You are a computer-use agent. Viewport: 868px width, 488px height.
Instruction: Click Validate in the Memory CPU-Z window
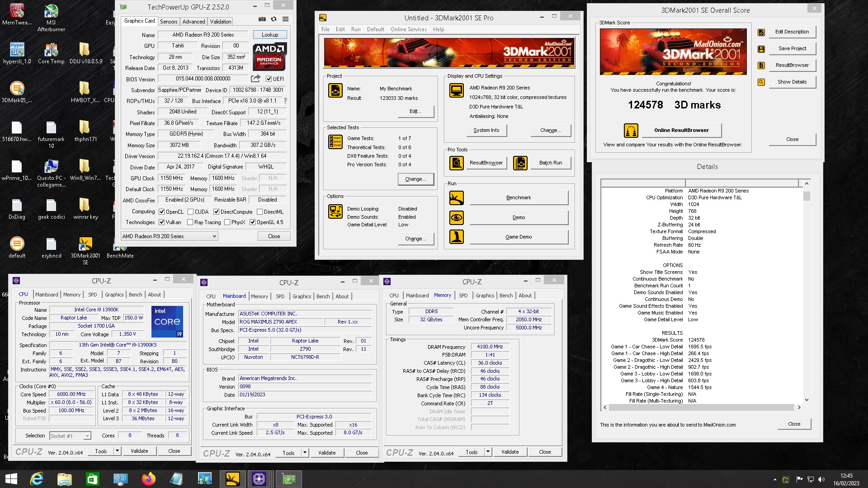coord(510,452)
